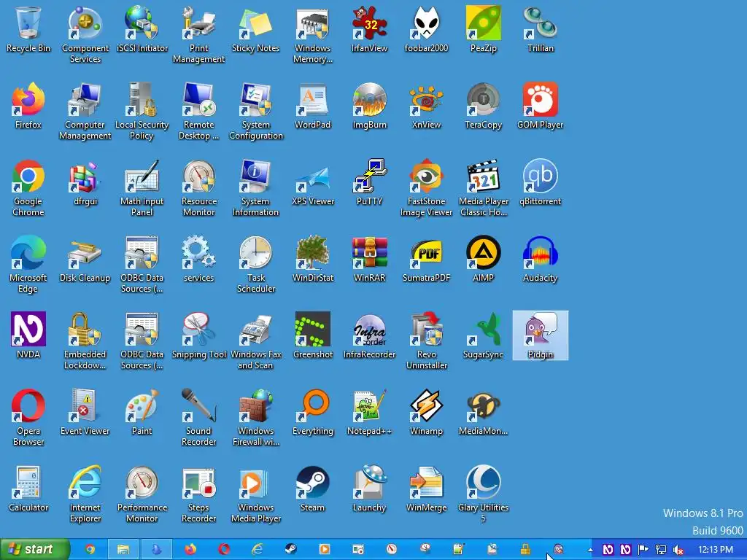Viewport: 747px width, 560px height.
Task: Click the muted volume tray icon
Action: coord(678,550)
